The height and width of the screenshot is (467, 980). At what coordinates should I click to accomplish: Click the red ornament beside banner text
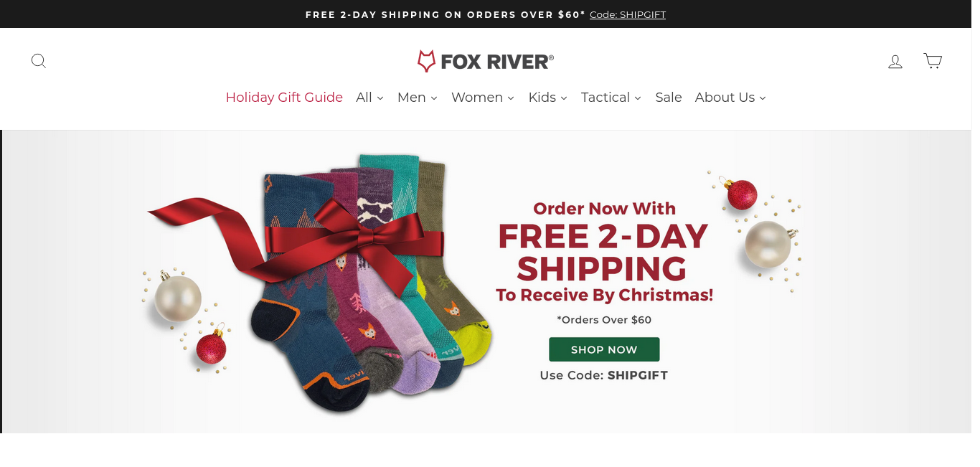pyautogui.click(x=742, y=194)
